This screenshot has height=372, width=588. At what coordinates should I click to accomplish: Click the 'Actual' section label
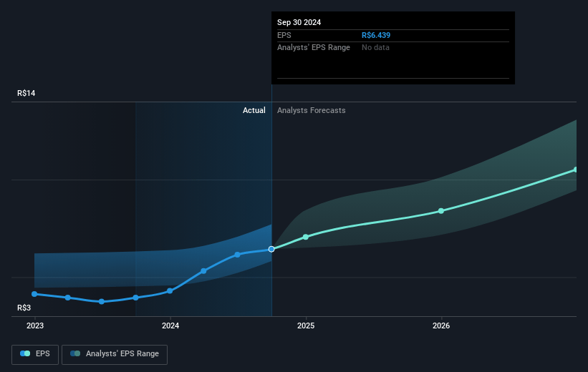click(254, 110)
